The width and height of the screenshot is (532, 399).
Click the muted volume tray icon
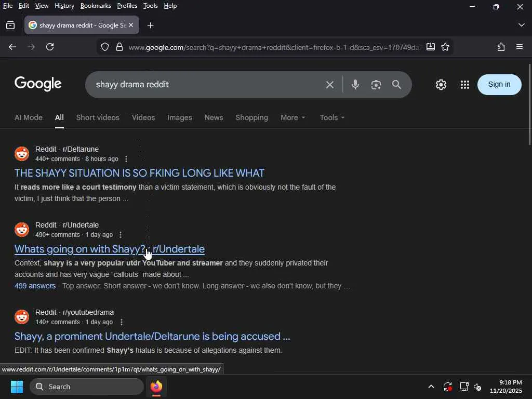click(477, 387)
